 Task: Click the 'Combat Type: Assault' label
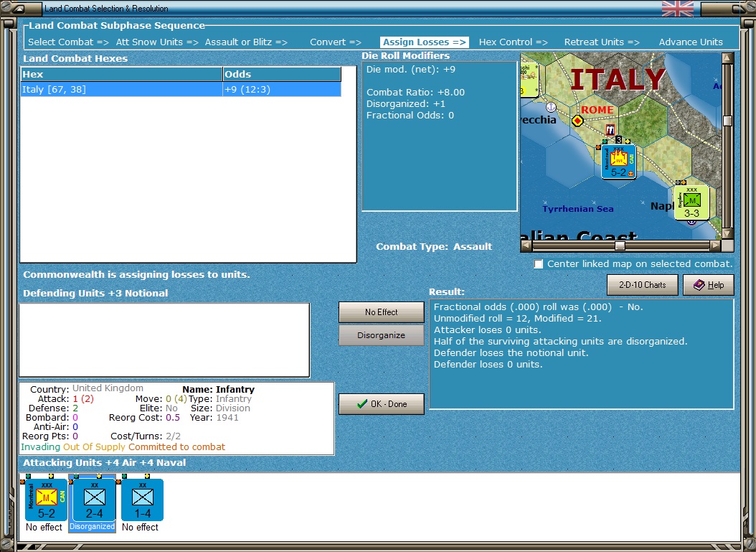[434, 246]
